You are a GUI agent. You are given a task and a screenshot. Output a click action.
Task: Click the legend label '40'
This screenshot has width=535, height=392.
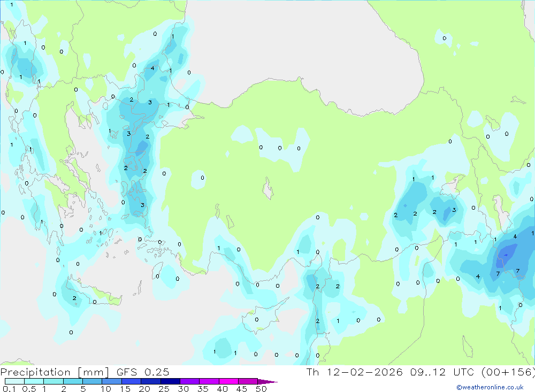pyautogui.click(x=223, y=389)
